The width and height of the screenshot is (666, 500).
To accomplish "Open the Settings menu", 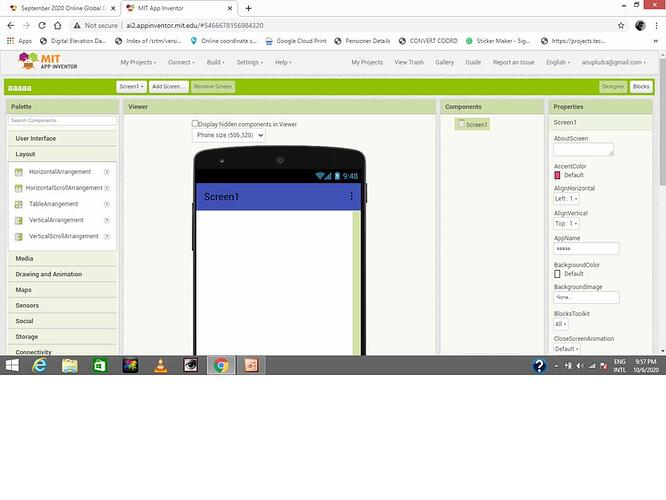I will point(249,62).
